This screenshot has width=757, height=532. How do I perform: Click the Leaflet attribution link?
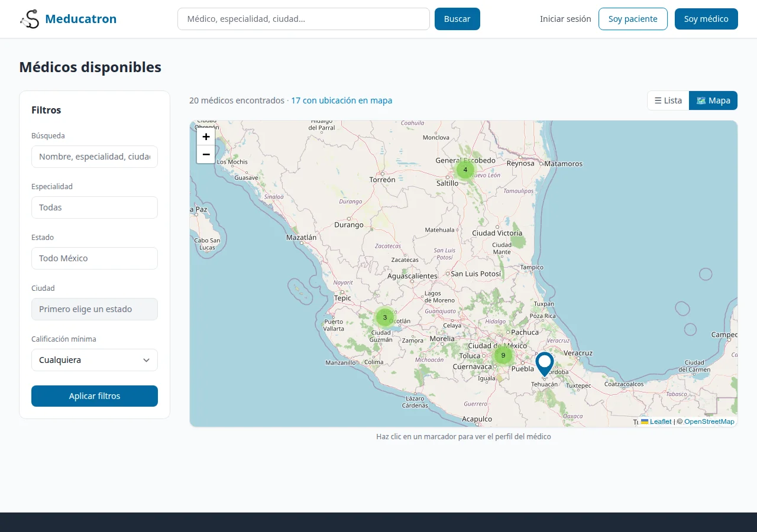coord(656,421)
